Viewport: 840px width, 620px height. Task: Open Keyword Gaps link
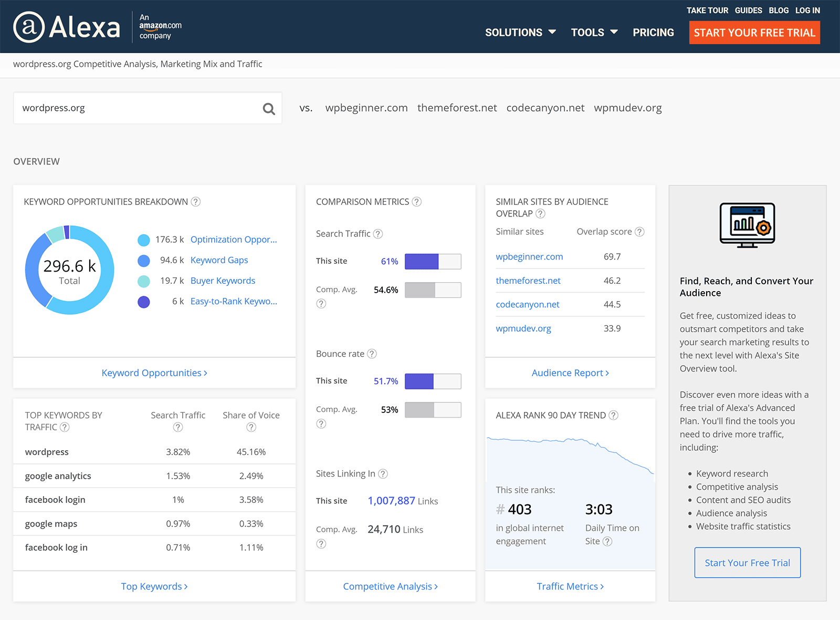[x=219, y=260]
